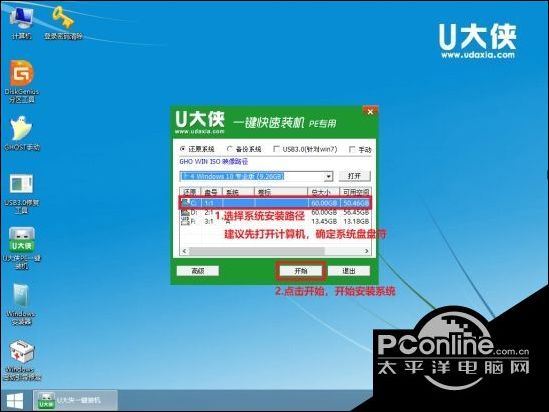Click the 56.45GB free space cell
The image size is (549, 412).
[356, 212]
